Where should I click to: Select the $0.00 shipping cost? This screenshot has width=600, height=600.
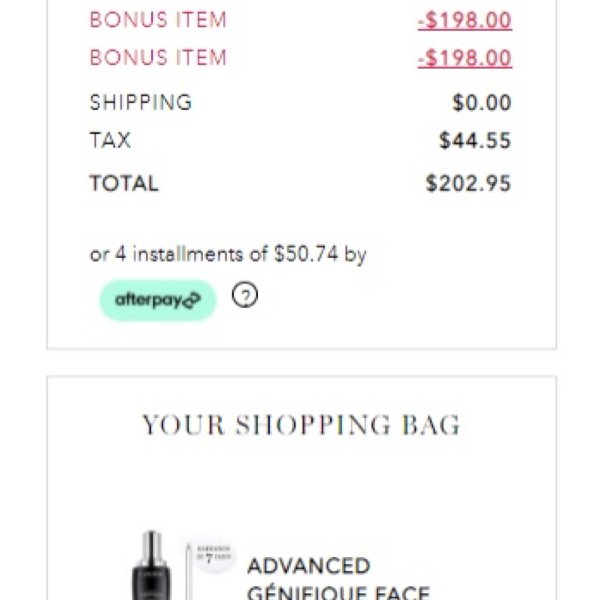[x=482, y=103]
